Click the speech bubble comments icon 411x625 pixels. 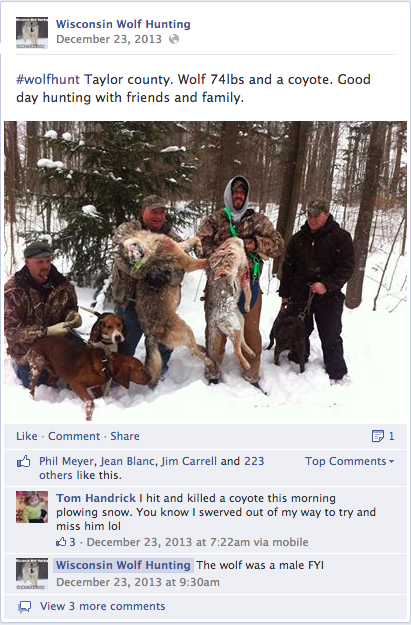click(x=25, y=607)
